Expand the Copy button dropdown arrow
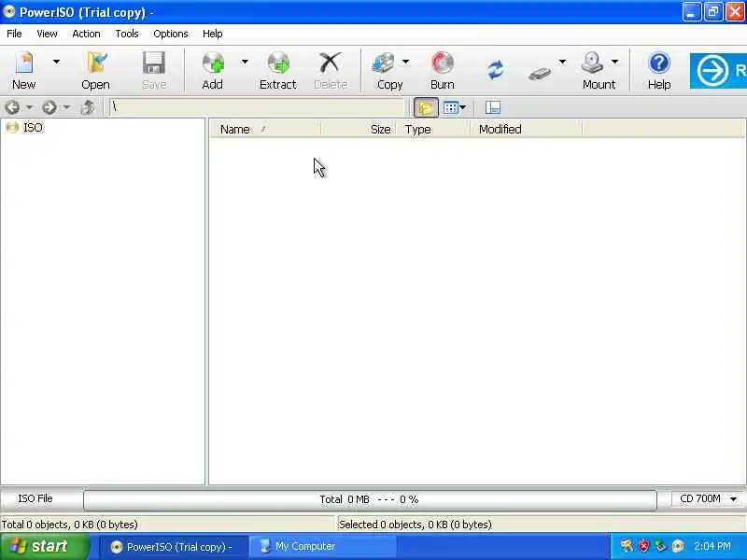 (x=405, y=62)
